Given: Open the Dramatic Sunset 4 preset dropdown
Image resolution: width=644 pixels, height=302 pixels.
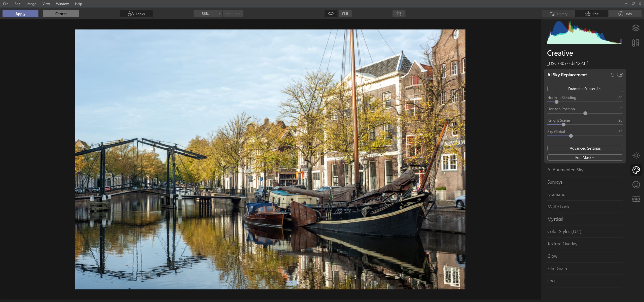Looking at the screenshot, I should [x=585, y=89].
